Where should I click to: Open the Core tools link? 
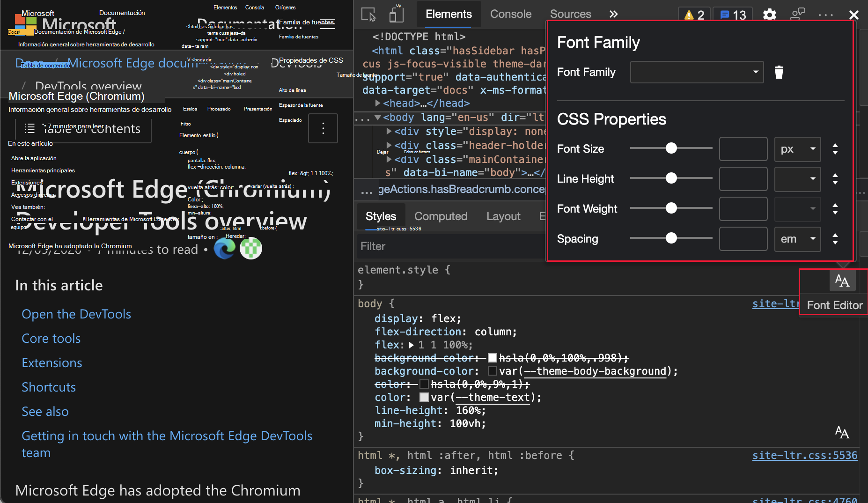(x=51, y=338)
